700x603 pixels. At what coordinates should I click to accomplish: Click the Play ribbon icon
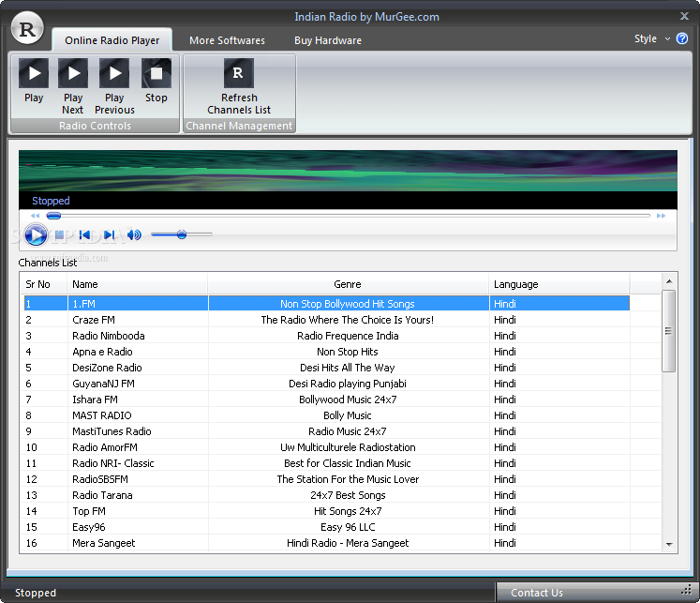click(34, 73)
